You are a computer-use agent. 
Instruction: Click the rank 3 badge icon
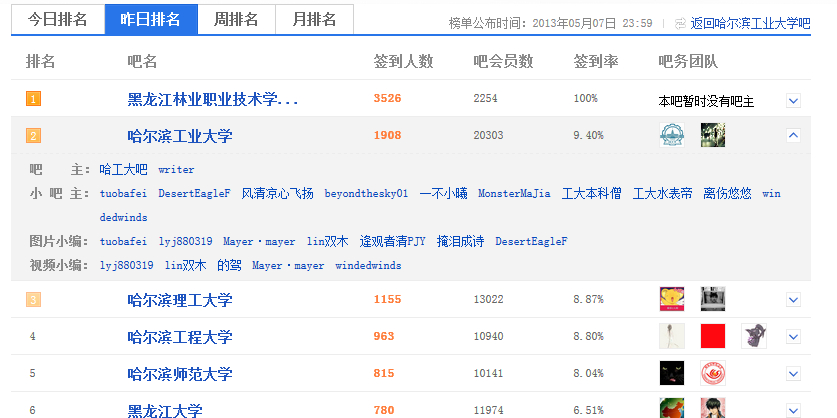(x=33, y=300)
